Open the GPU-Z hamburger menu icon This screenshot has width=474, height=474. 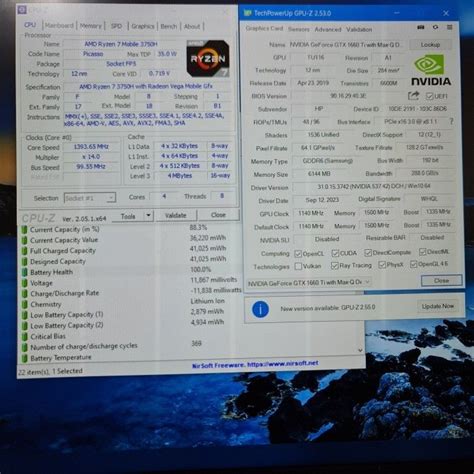click(450, 27)
